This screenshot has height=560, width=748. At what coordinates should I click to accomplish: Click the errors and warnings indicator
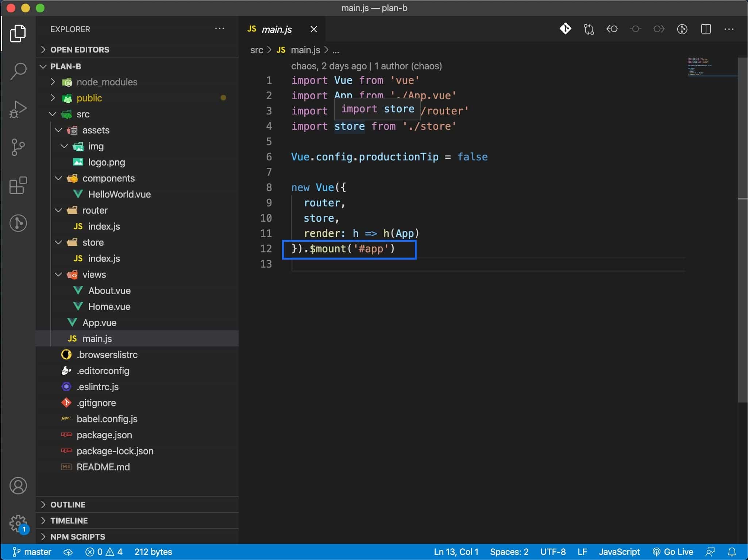[x=104, y=552]
